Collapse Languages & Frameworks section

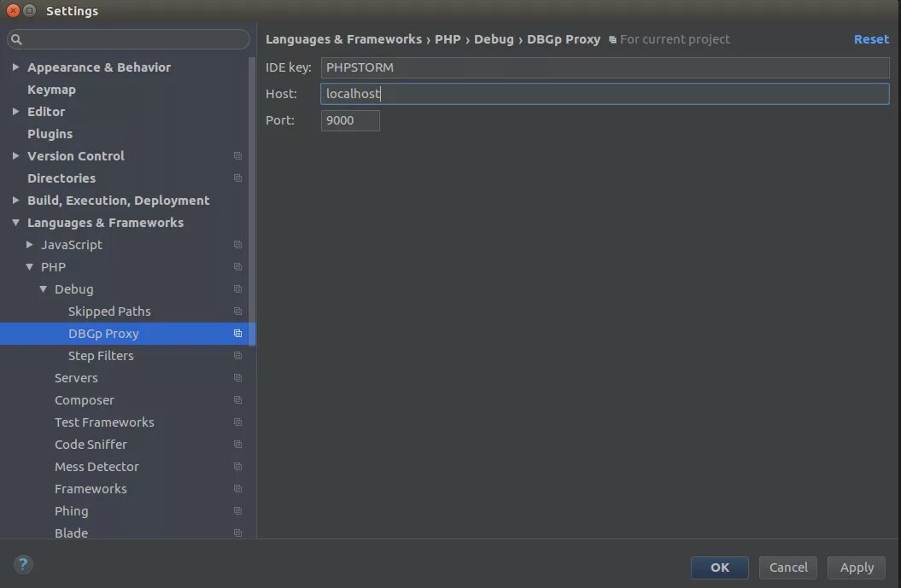[x=15, y=223]
